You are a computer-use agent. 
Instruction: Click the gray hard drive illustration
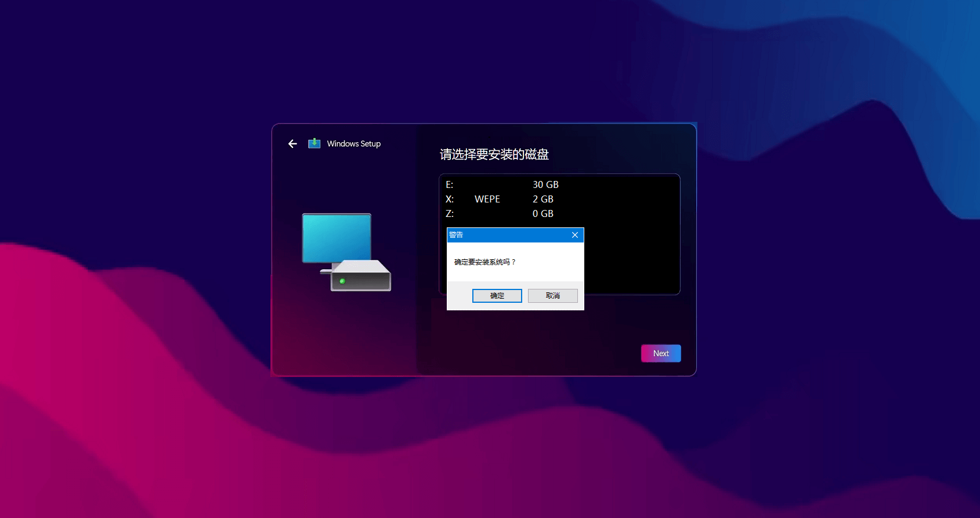(x=361, y=276)
